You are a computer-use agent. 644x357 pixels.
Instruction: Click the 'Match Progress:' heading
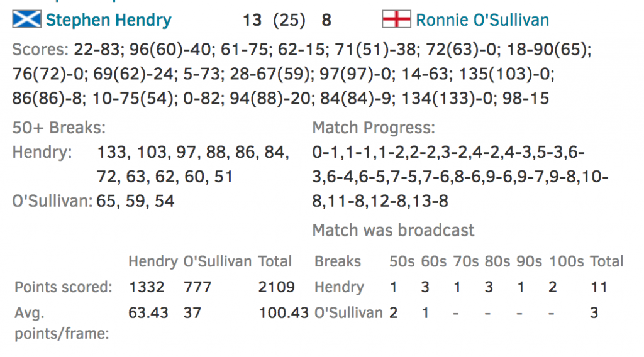pyautogui.click(x=374, y=128)
